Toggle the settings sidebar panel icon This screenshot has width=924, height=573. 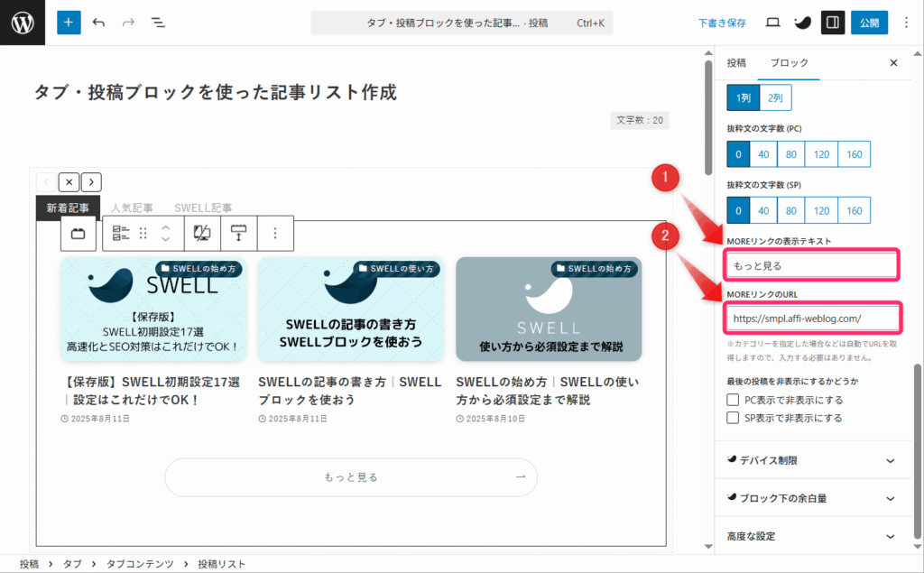tap(833, 23)
